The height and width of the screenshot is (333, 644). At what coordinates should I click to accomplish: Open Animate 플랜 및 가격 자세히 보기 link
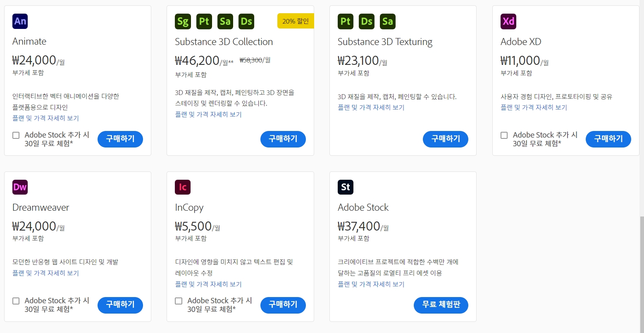click(45, 118)
